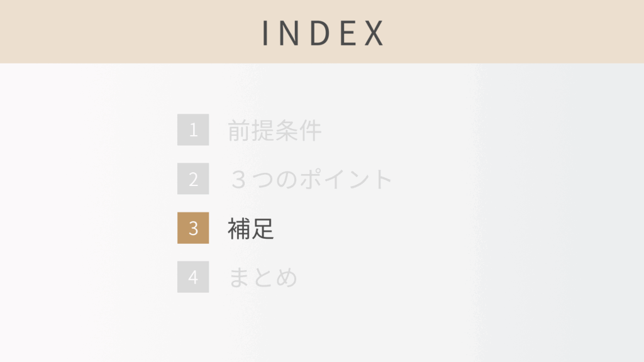Click the の character in item 2
The image size is (644, 362).
point(286,180)
